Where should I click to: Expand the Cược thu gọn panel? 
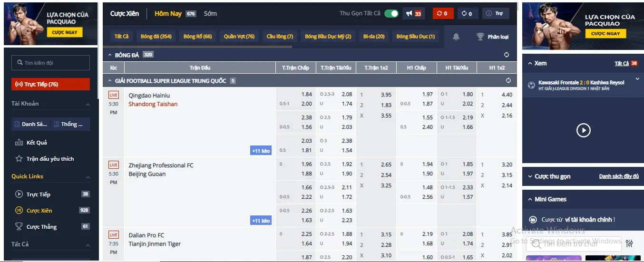point(530,176)
